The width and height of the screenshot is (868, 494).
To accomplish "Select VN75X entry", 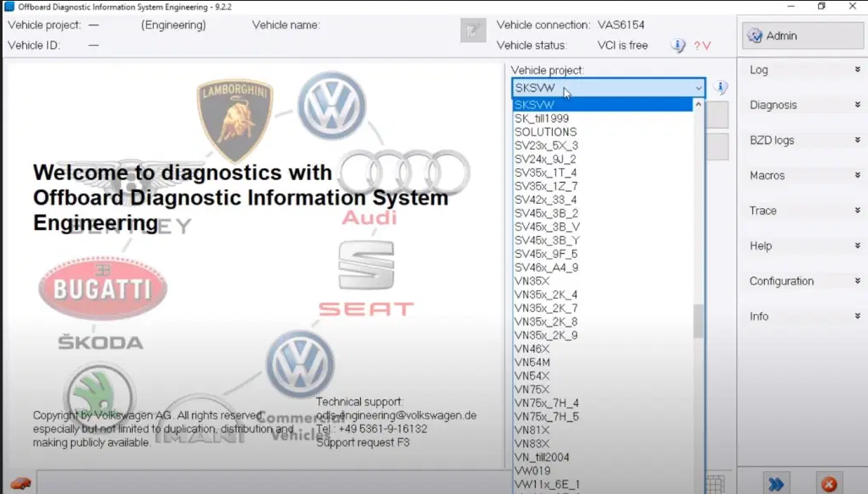I will click(x=603, y=390).
